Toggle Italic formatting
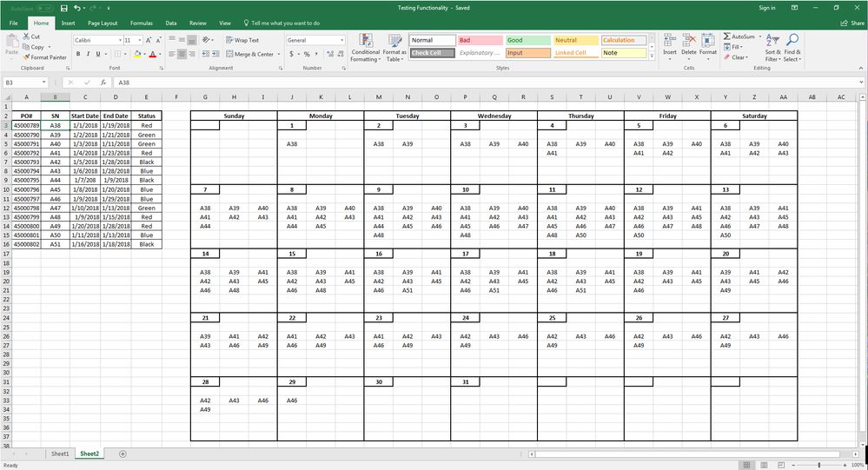The image size is (868, 470). 88,54
